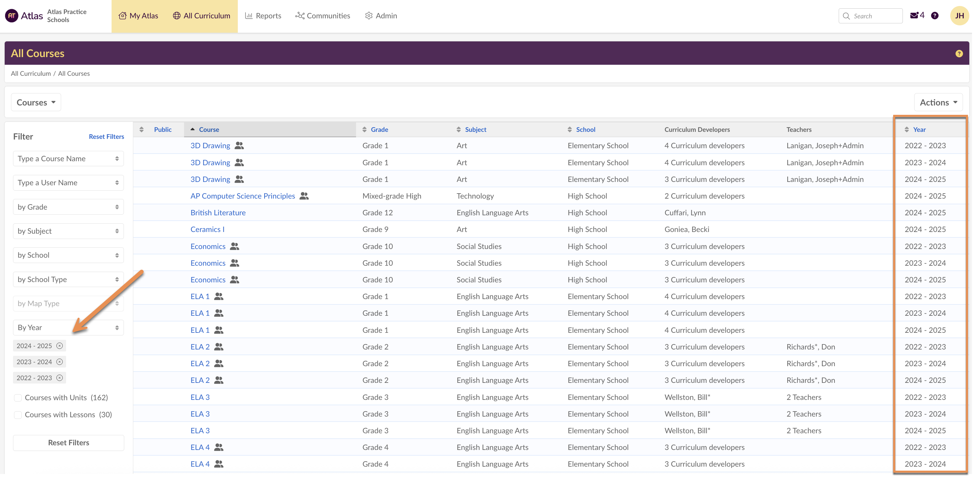Viewport: 980px width, 488px height.
Task: Remove the 2023 - 2024 year filter tag
Action: pos(59,362)
